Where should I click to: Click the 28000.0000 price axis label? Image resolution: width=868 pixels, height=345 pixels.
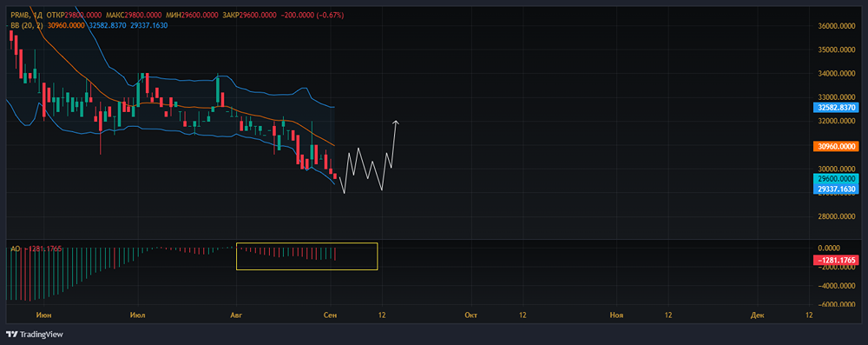(x=836, y=217)
